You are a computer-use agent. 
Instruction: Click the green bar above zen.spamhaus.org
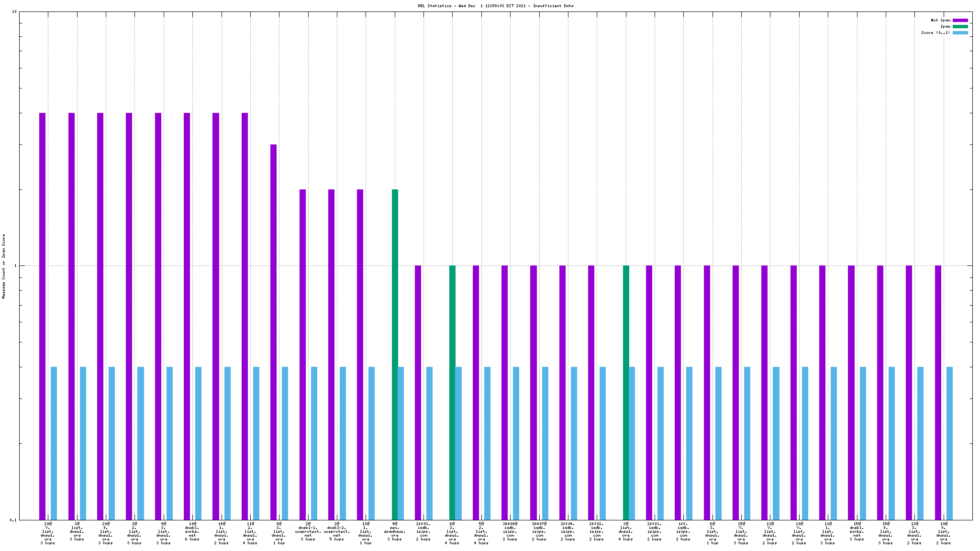coord(395,354)
